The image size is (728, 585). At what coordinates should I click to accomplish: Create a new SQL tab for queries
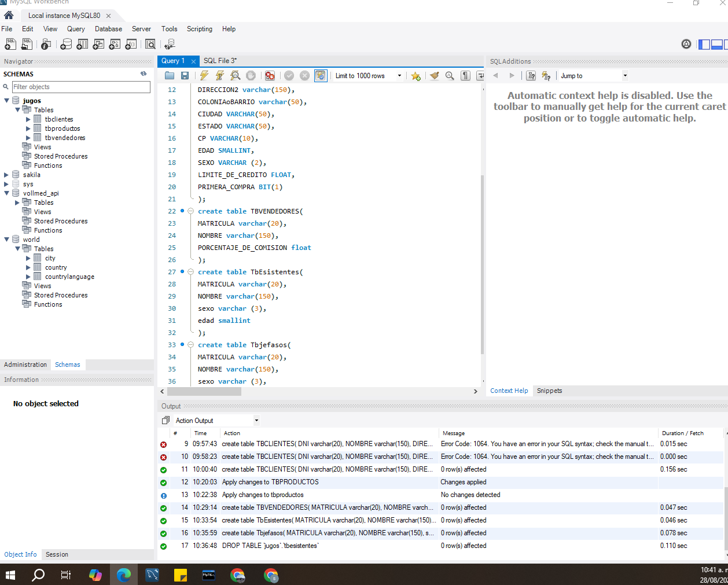point(10,44)
